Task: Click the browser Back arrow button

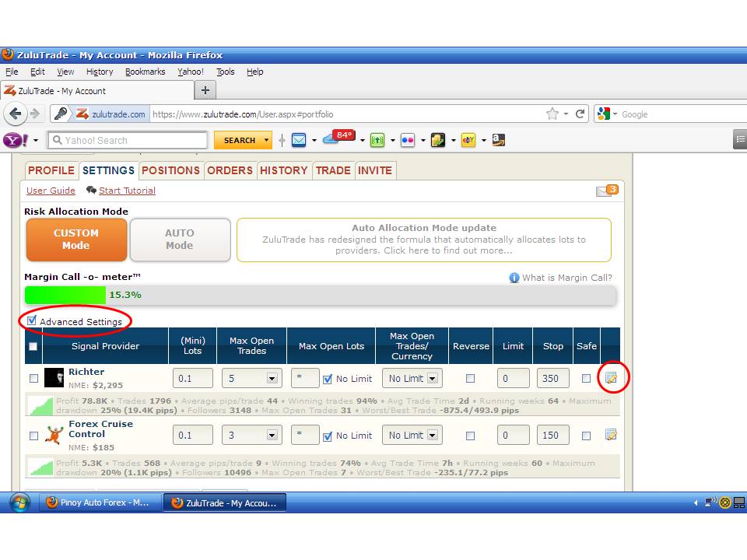Action: pyautogui.click(x=15, y=114)
